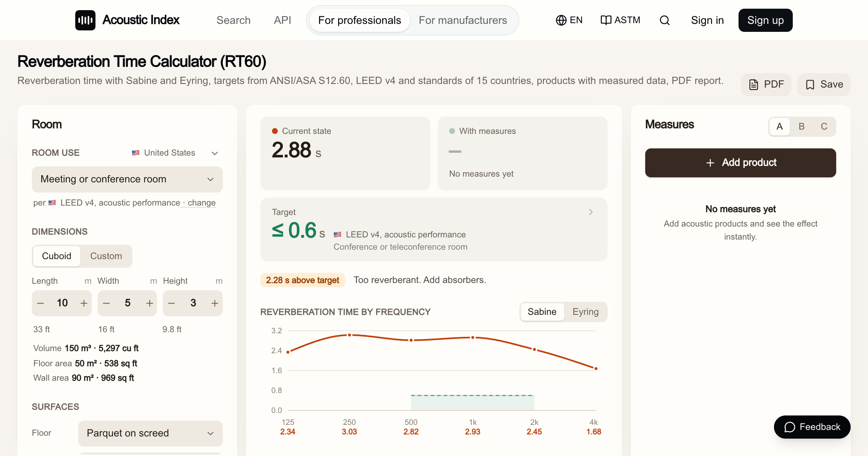Switch to For manufacturers mode

point(463,20)
